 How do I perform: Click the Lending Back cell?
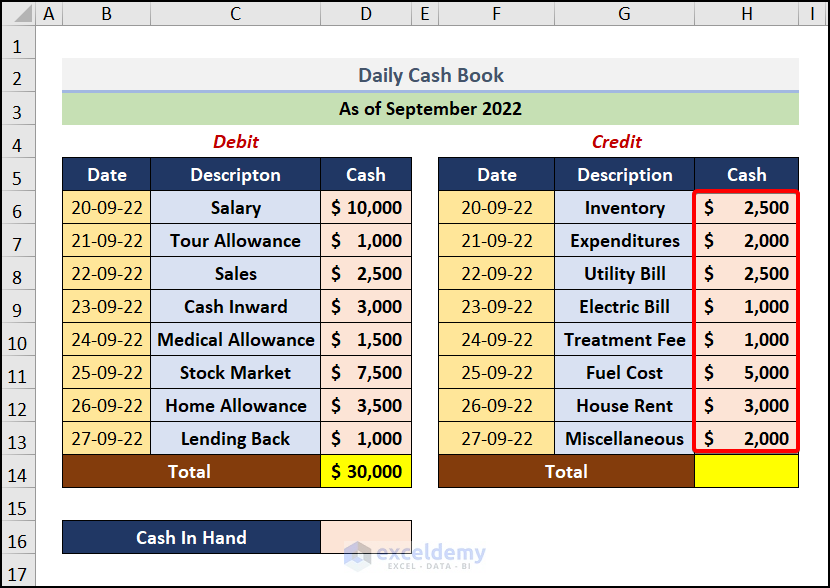[x=236, y=438]
